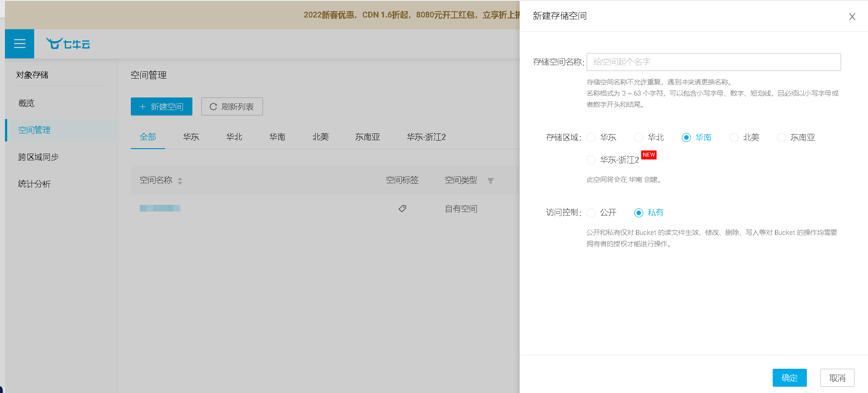868x393 pixels.
Task: Sort by 空间名称 column arrows
Action: pos(180,181)
